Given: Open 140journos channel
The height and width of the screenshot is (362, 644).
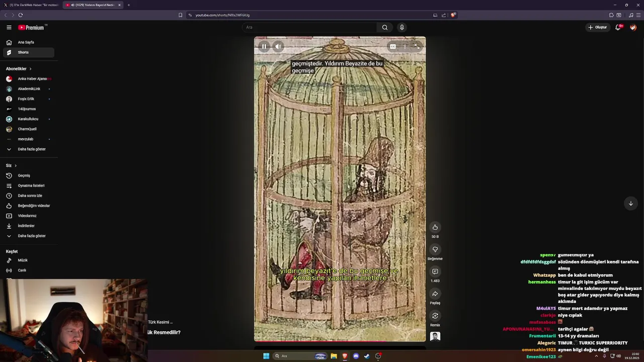Looking at the screenshot, I should click(29, 109).
